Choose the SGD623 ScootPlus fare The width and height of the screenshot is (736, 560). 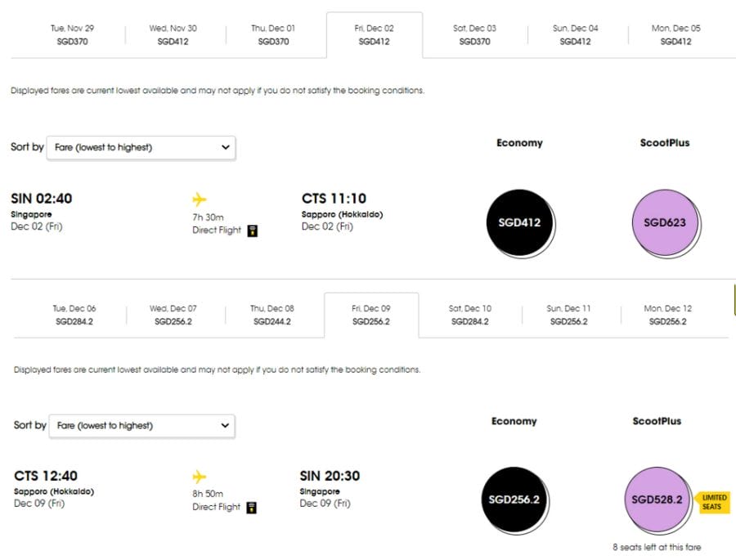point(665,222)
